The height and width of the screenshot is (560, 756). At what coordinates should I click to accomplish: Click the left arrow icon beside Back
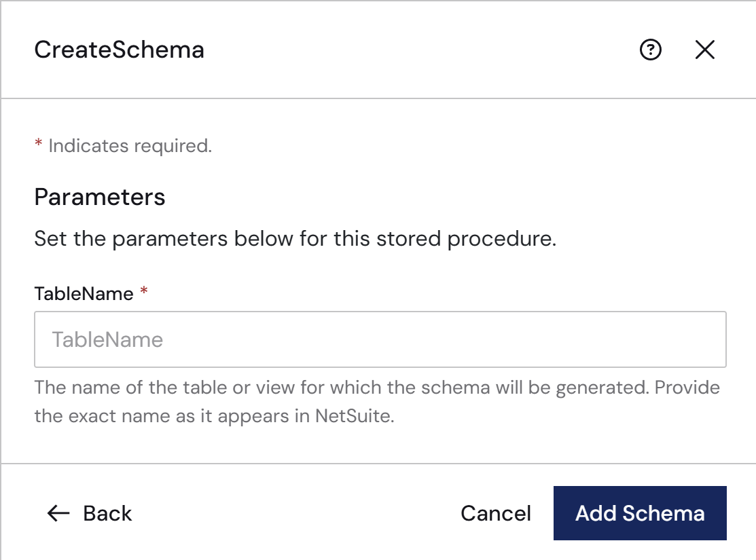58,513
